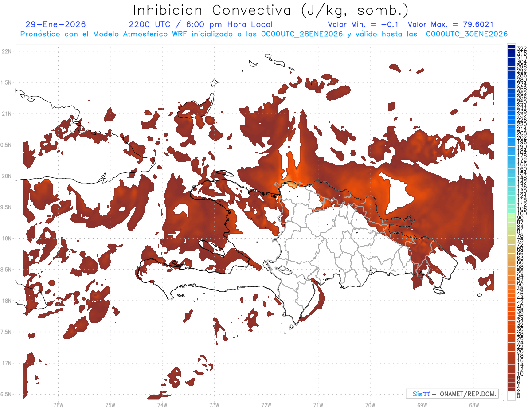The width and height of the screenshot is (532, 411).
Task: Click the 'Pronóstico con el Modelo Atmósferico WRF' text
Action: pyautogui.click(x=105, y=34)
